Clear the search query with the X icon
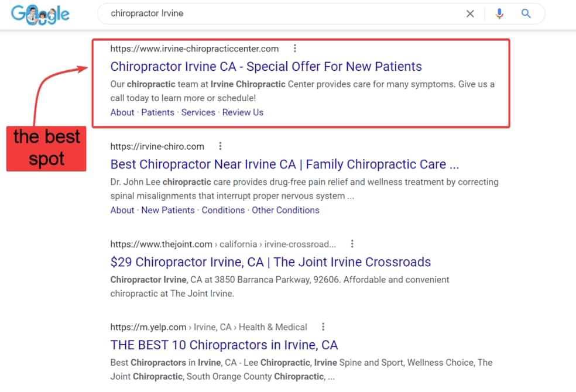The width and height of the screenshot is (576, 392). (x=470, y=13)
